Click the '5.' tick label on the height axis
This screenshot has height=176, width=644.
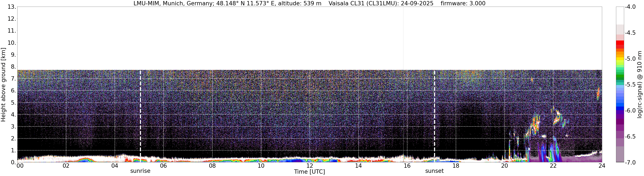pos(13,103)
